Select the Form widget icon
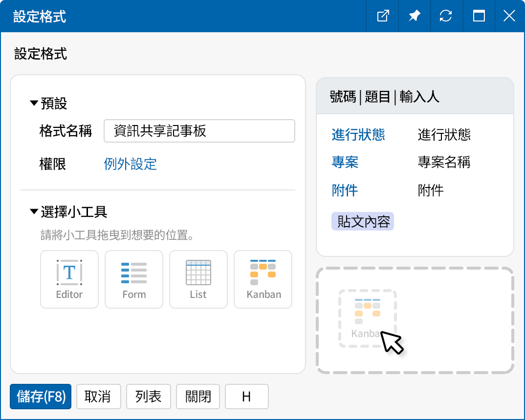Image resolution: width=525 pixels, height=420 pixels. click(133, 279)
